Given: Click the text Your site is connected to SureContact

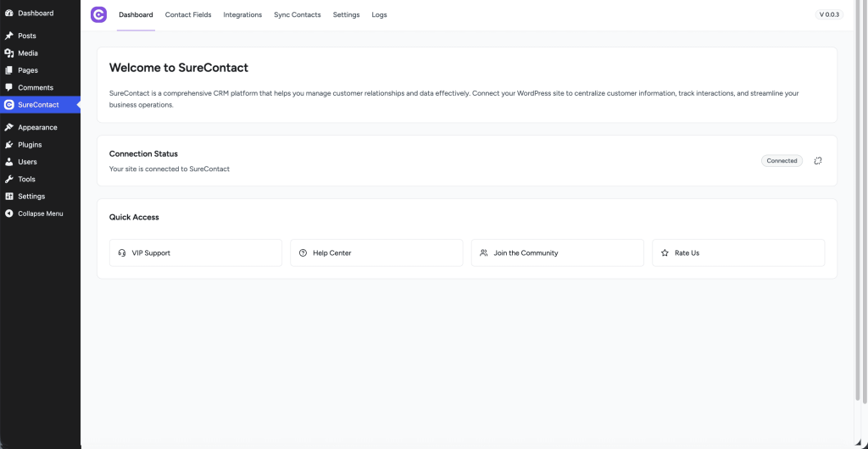Looking at the screenshot, I should click(170, 169).
